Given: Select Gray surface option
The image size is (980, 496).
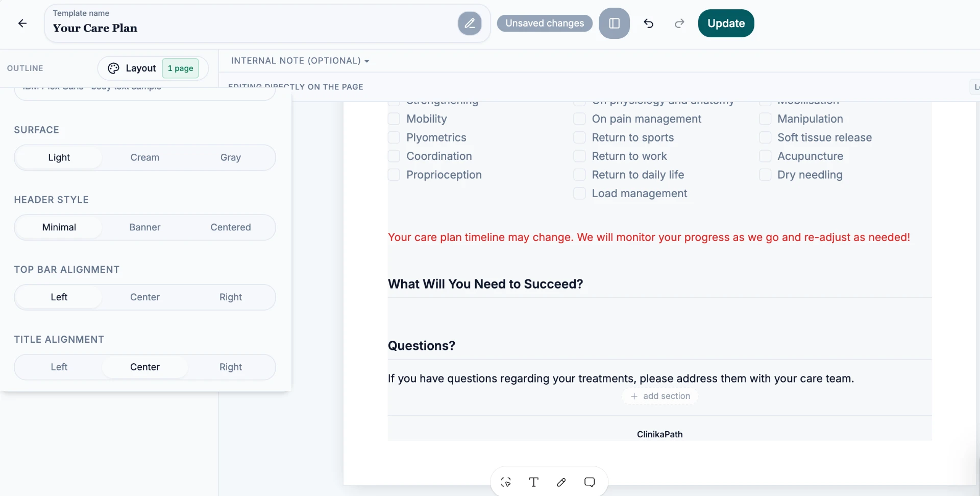Looking at the screenshot, I should click(231, 157).
